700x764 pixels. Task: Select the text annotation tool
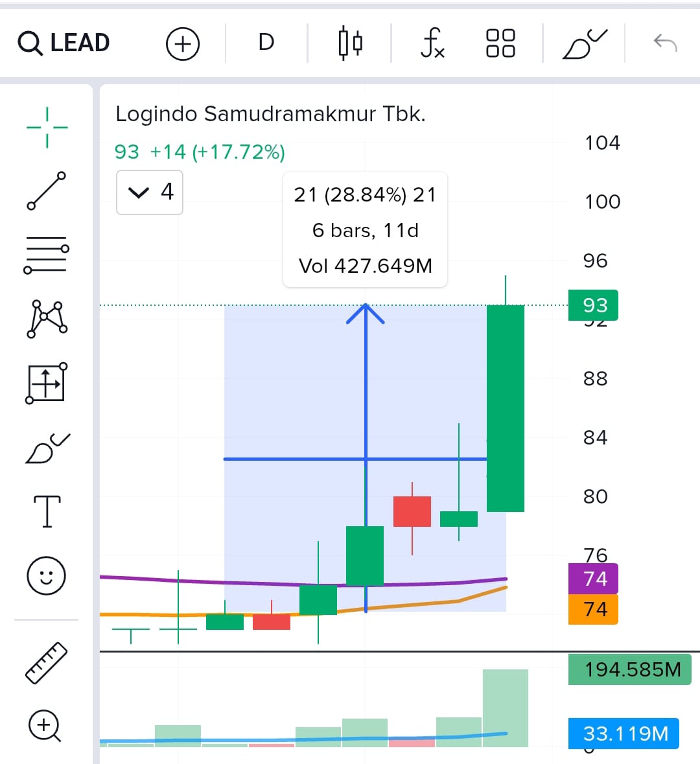pyautogui.click(x=47, y=511)
